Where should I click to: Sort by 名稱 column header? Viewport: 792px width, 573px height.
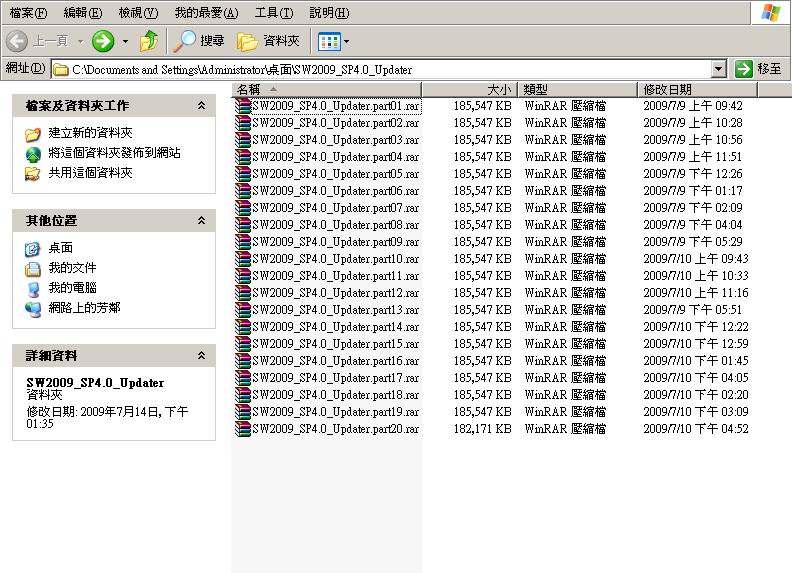click(326, 90)
